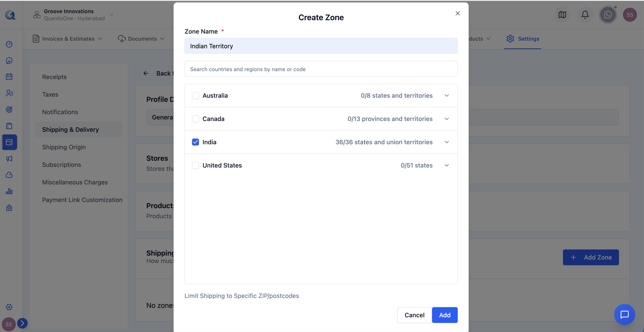The image size is (644, 332).
Task: Click the '0/13 provinces and territories' text
Action: point(390,119)
